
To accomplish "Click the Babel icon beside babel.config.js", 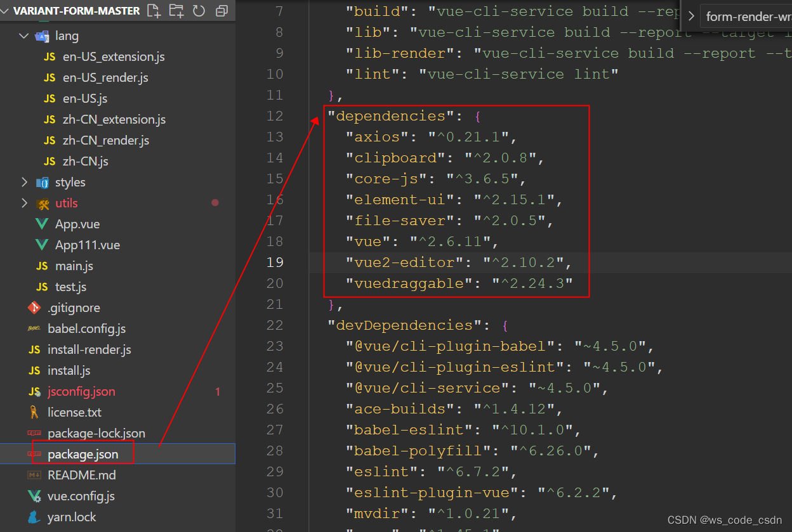I will pyautogui.click(x=35, y=328).
